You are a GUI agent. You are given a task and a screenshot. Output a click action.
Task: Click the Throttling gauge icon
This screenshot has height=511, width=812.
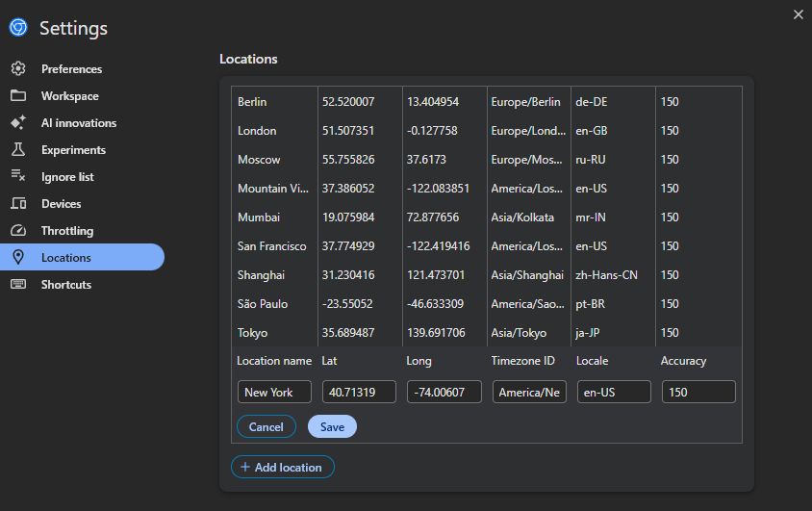pyautogui.click(x=18, y=230)
